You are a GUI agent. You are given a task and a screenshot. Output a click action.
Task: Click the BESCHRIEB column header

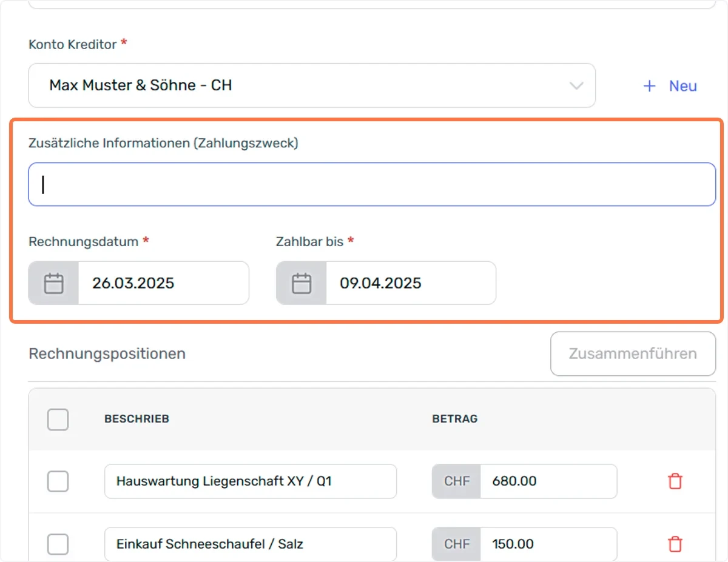pos(136,419)
